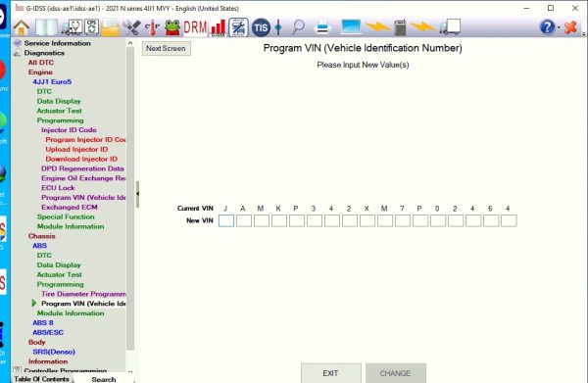Click the tree scrollbar up arrow

pos(130,43)
